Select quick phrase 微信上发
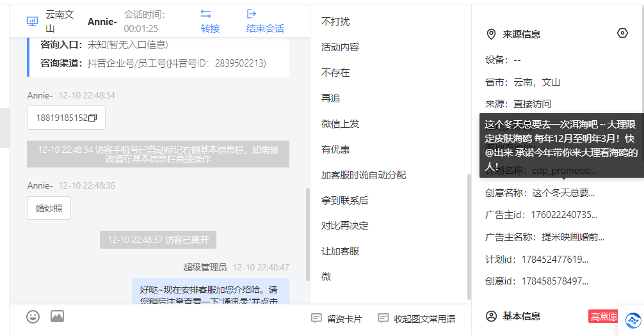644x335 pixels. pyautogui.click(x=340, y=124)
